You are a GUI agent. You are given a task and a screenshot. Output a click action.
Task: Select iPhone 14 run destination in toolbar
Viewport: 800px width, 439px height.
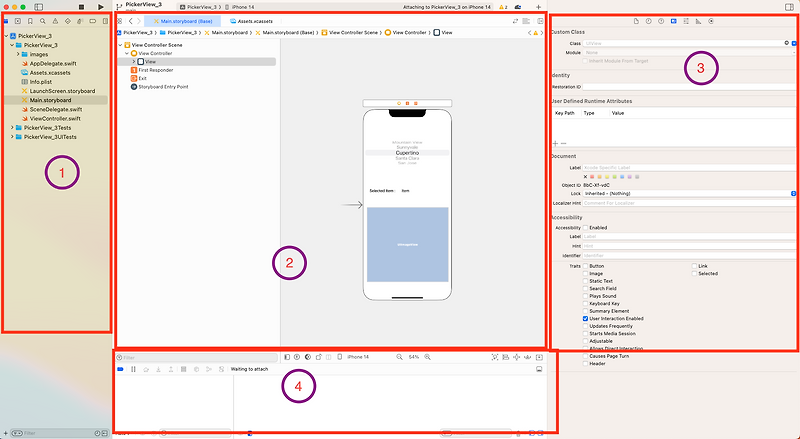tap(240, 7)
